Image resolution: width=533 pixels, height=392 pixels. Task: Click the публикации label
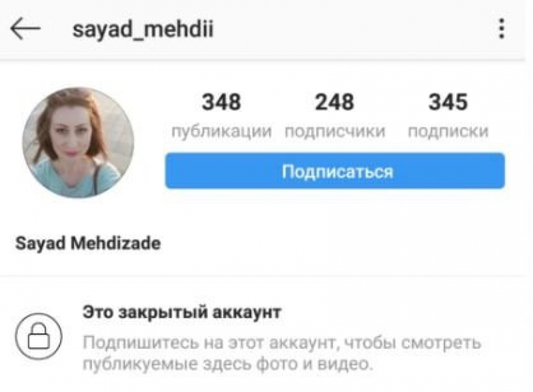click(222, 131)
